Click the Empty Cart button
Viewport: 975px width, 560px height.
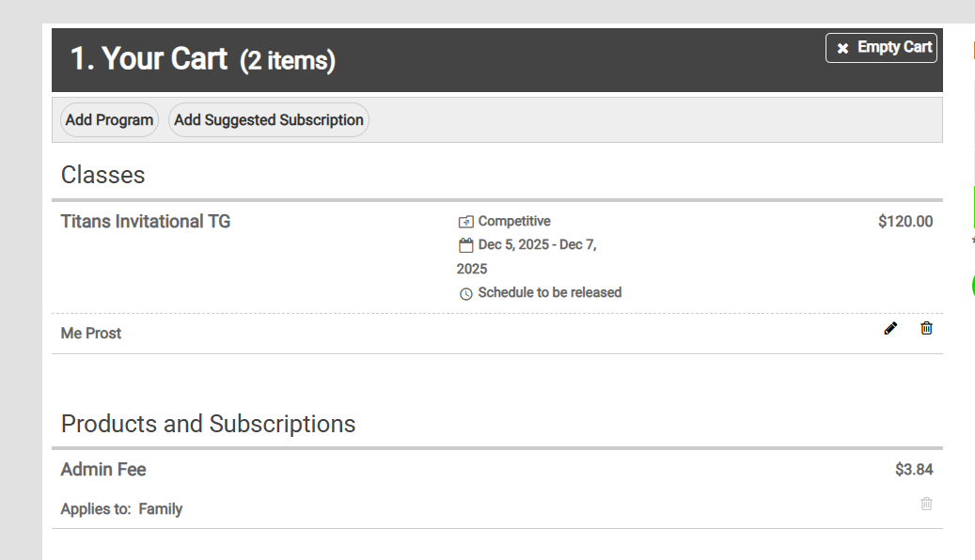(x=881, y=48)
